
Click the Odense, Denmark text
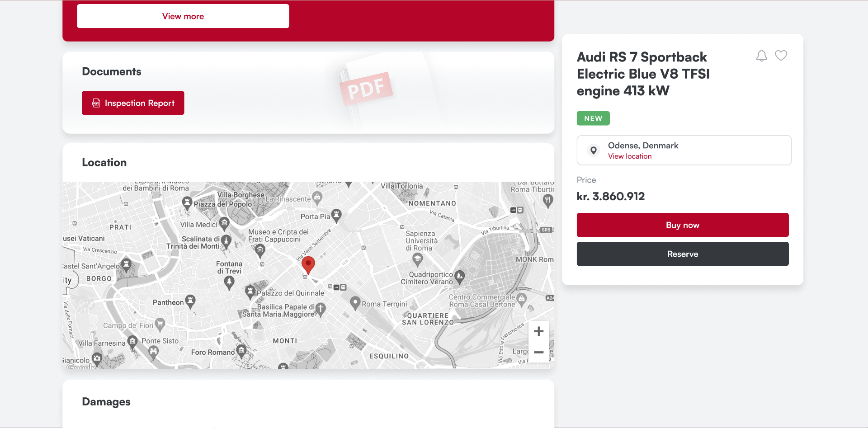tap(643, 146)
